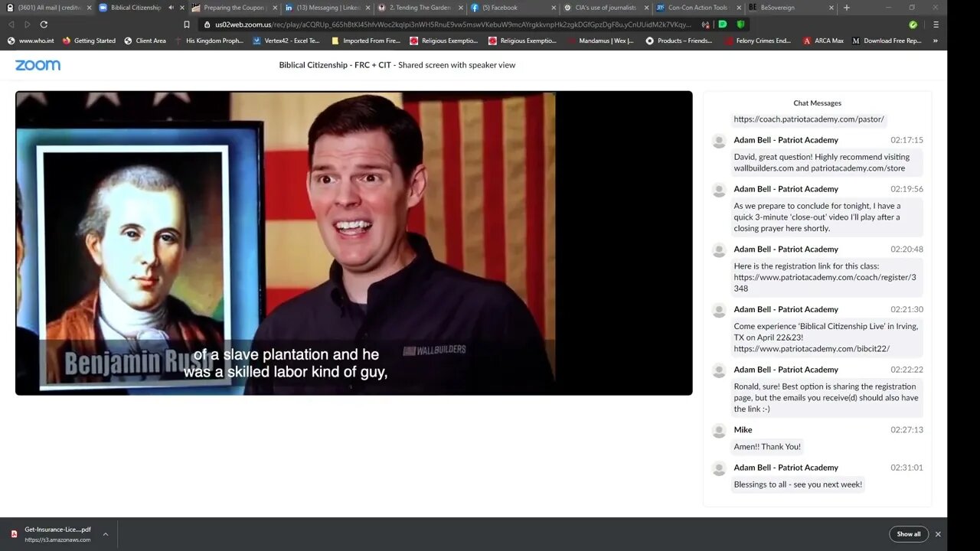Image resolution: width=980 pixels, height=551 pixels.
Task: Bookmark this page with the bookmark icon
Action: click(187, 24)
